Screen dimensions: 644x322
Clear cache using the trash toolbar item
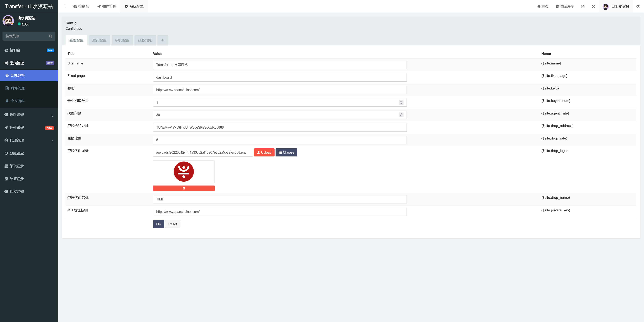point(565,6)
